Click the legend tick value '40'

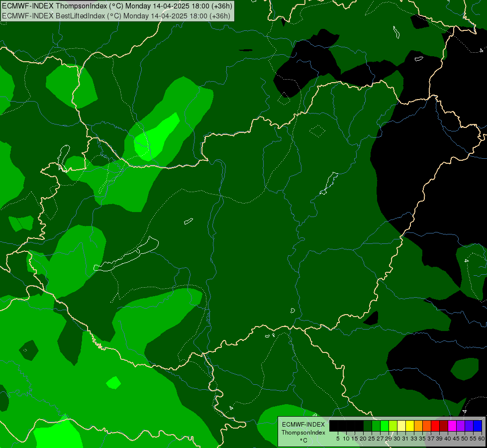pos(448,439)
